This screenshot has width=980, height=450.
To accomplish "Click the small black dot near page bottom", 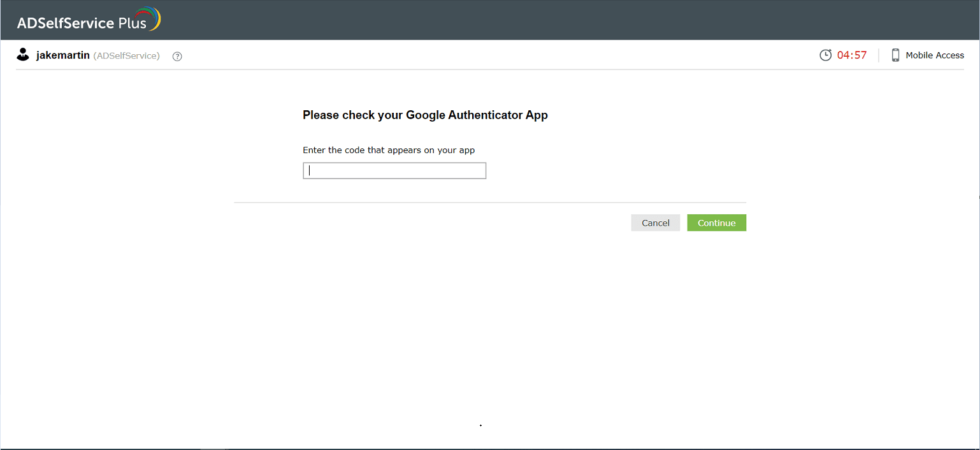I will click(x=480, y=425).
